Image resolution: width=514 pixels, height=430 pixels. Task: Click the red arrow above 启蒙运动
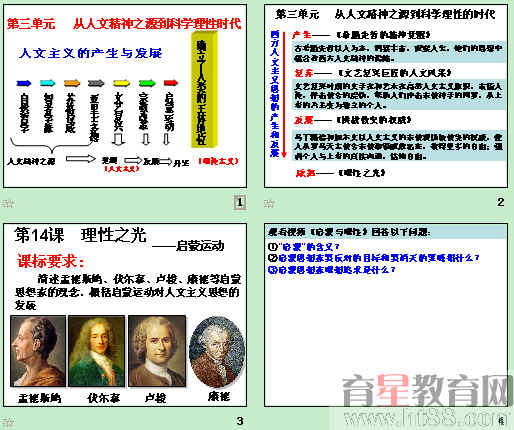point(171,83)
